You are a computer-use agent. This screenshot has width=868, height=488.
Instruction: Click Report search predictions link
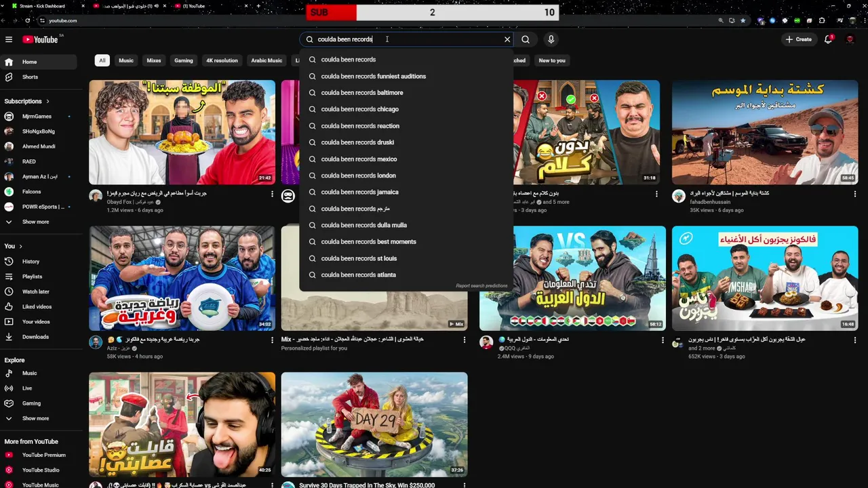[481, 286]
